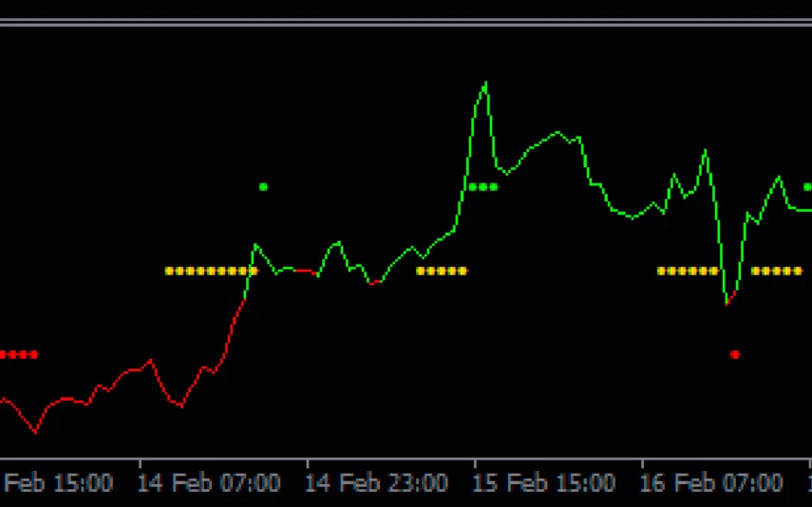Click red dip in line near 16 Feb 07:00
The image size is (812, 507).
point(729,300)
